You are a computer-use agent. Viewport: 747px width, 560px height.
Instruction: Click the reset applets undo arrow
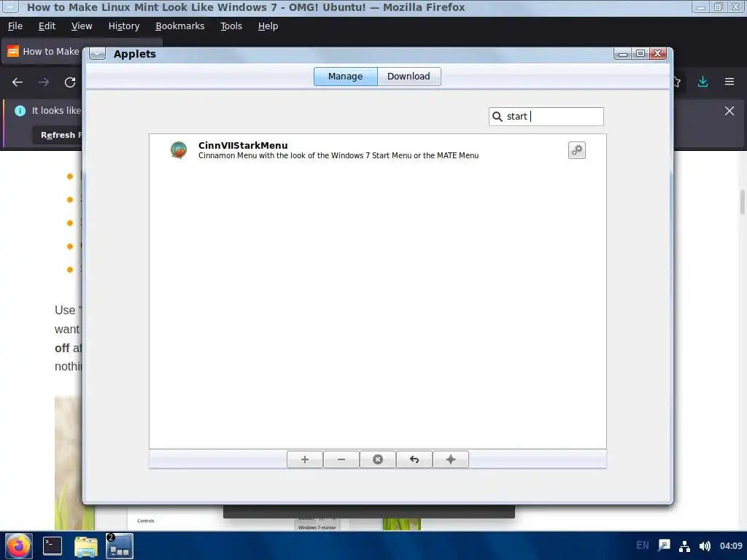click(x=414, y=459)
